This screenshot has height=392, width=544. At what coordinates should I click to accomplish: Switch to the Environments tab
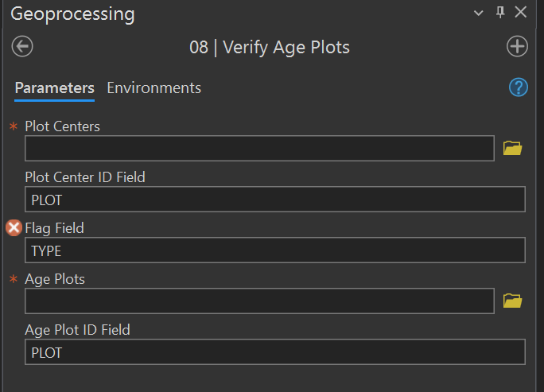point(153,87)
